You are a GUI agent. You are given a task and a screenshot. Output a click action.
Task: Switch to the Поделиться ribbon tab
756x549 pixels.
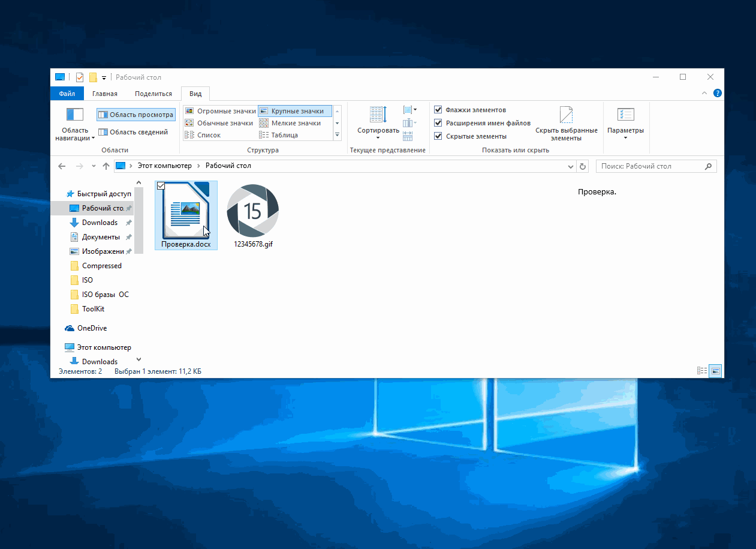click(x=153, y=94)
